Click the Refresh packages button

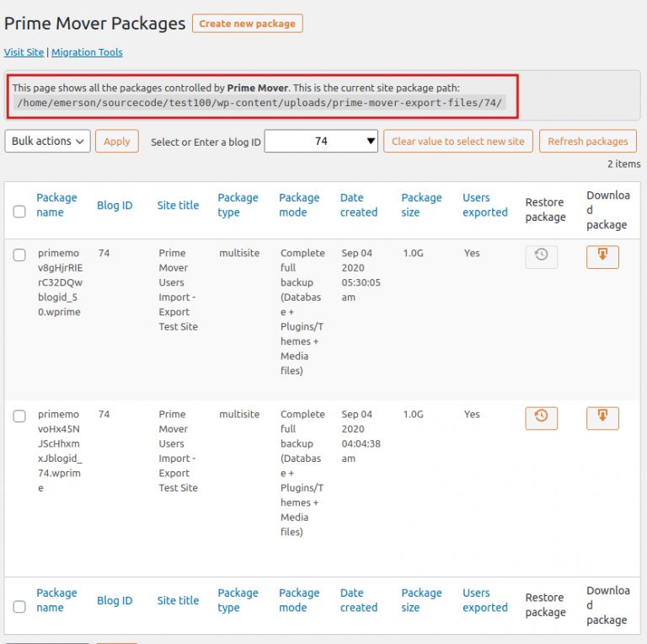click(x=587, y=141)
